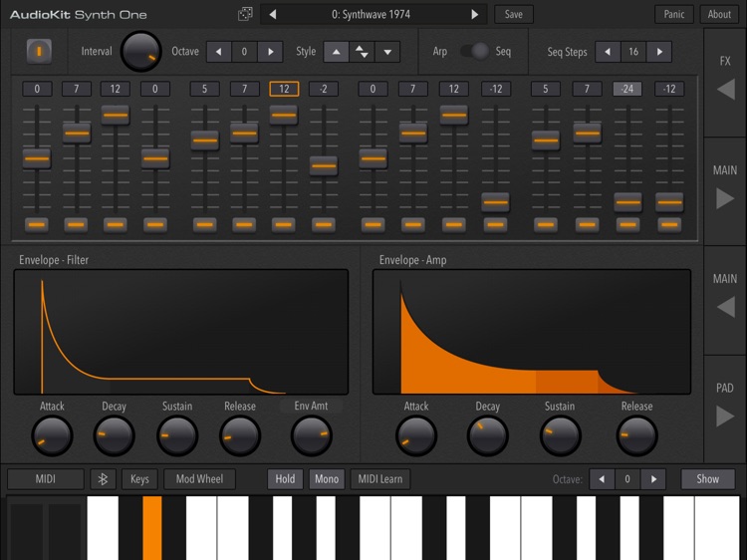Click the FX panel left arrow
747x560 pixels.
click(725, 89)
